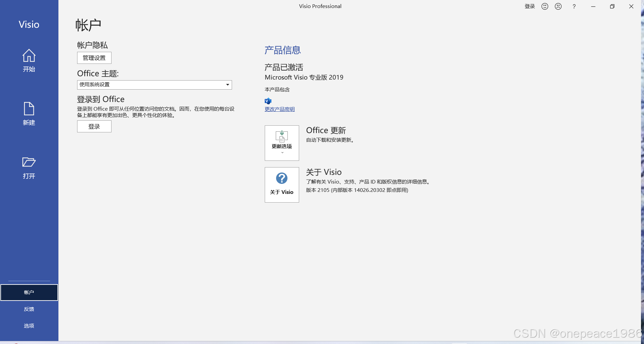
Task: Click the Office 更新 heading
Action: tap(326, 130)
